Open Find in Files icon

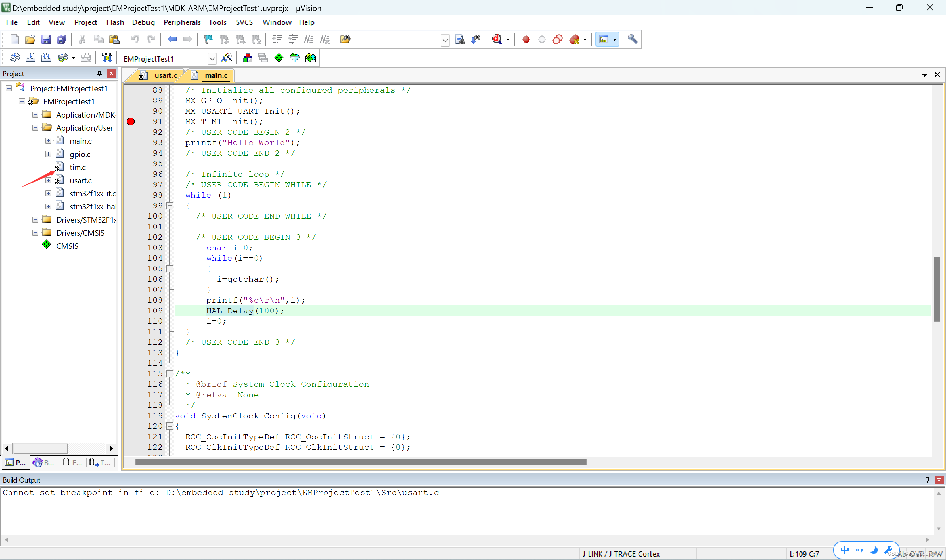pos(345,39)
